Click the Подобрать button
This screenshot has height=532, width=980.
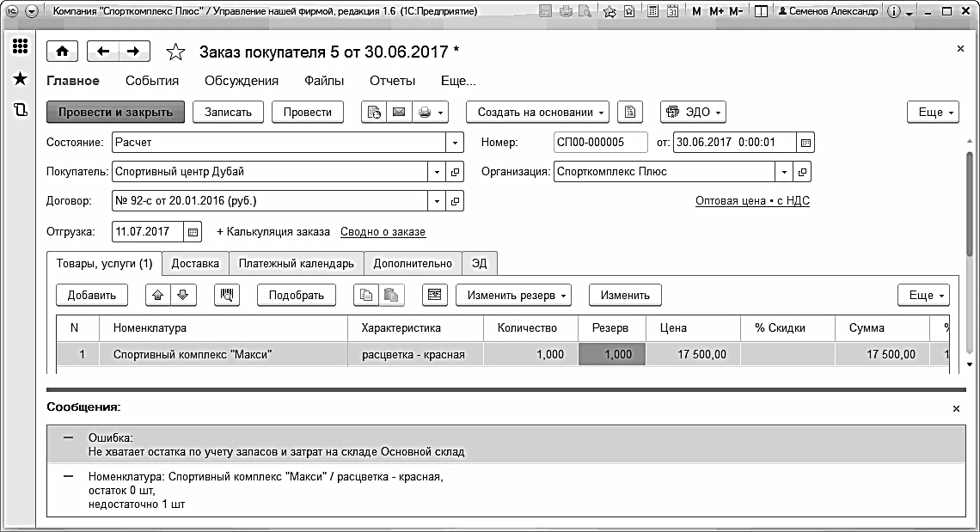point(297,295)
